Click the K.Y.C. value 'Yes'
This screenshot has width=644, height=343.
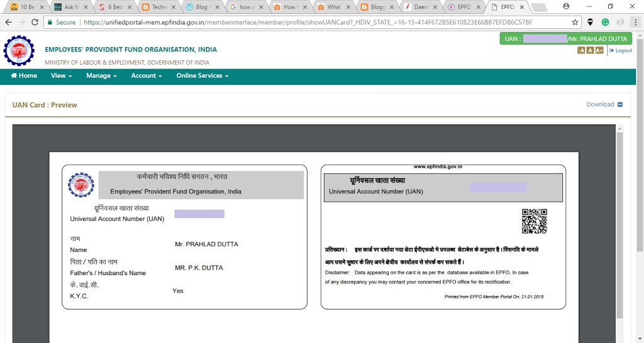(x=178, y=291)
